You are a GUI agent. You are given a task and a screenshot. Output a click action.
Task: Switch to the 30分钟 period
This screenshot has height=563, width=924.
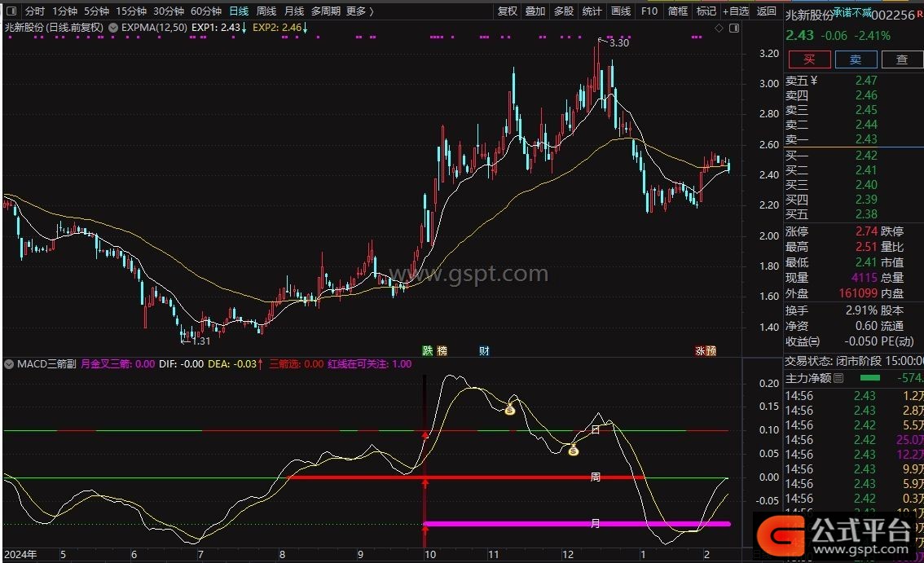click(x=169, y=11)
